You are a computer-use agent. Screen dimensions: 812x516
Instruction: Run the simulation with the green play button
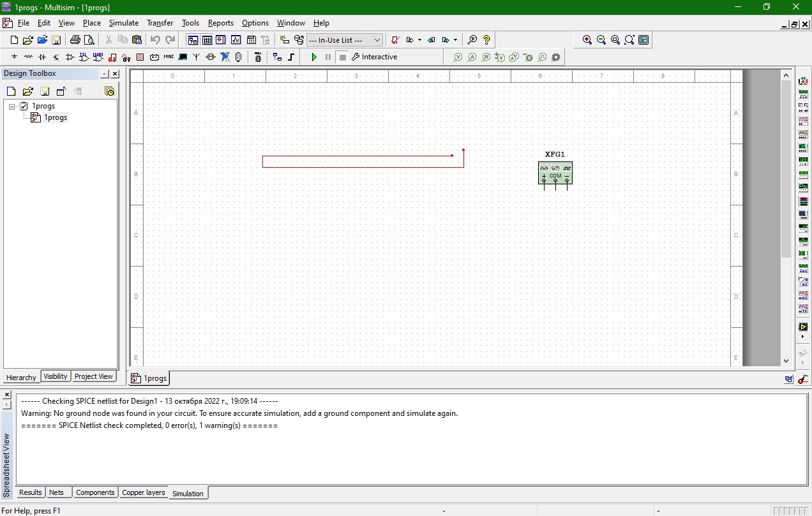pyautogui.click(x=314, y=57)
